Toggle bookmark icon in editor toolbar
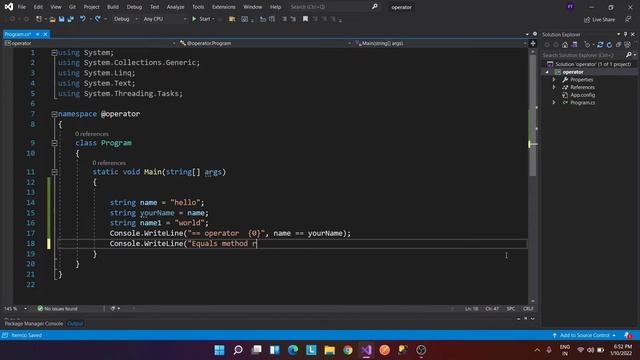Image resolution: width=640 pixels, height=360 pixels. [305, 19]
